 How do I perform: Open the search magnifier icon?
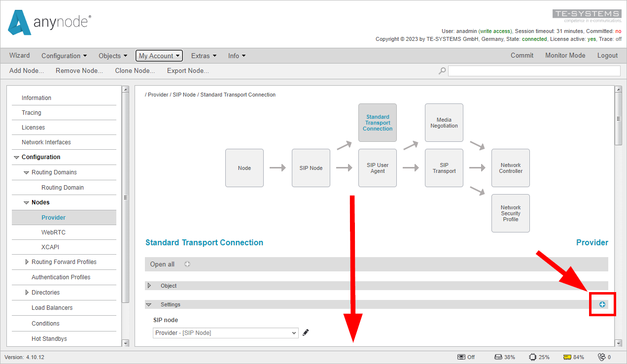[442, 70]
